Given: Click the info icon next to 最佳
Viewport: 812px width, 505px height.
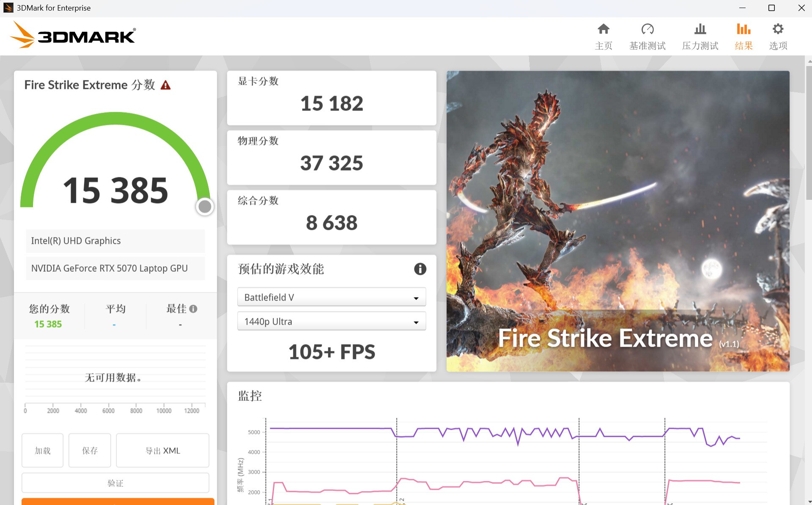Looking at the screenshot, I should [x=194, y=309].
